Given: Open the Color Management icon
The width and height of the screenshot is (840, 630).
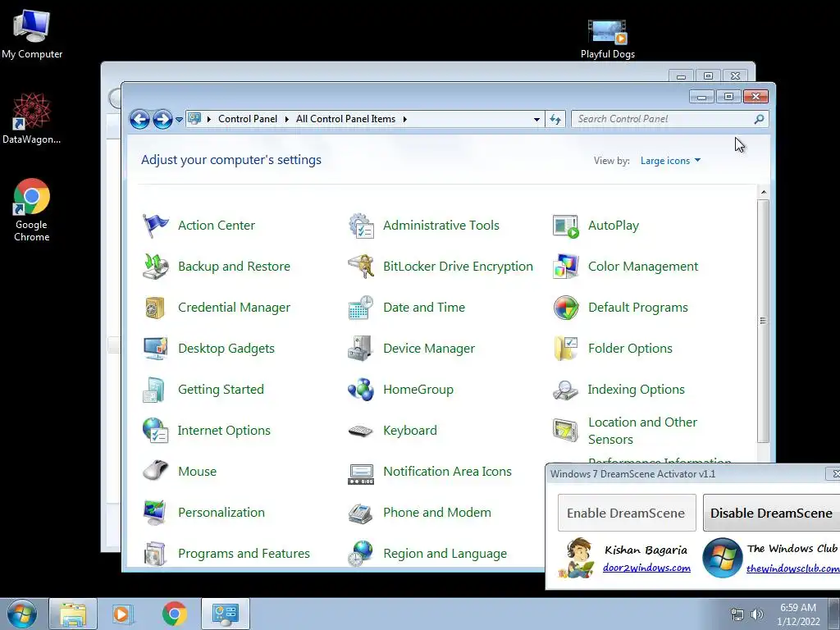Looking at the screenshot, I should pyautogui.click(x=566, y=267).
